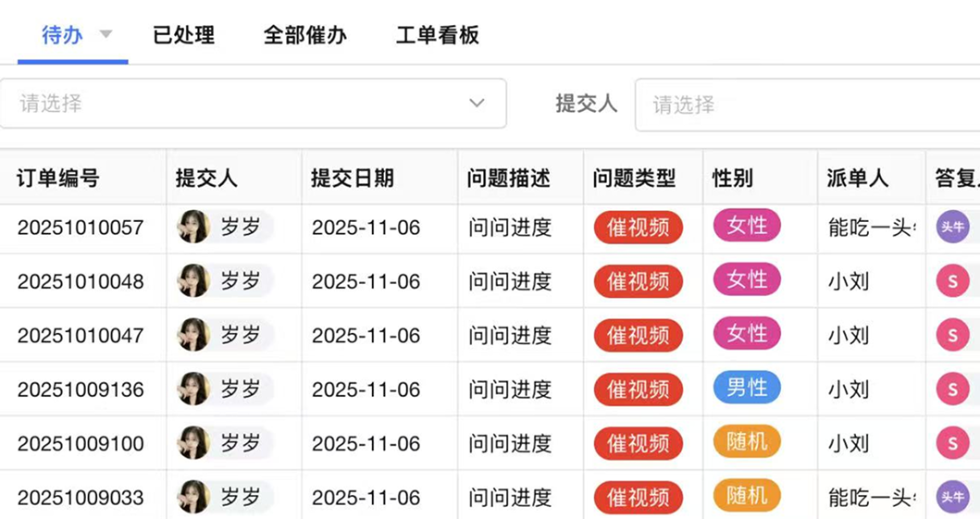Select order number 20251010048
The width and height of the screenshot is (980, 519).
pyautogui.click(x=81, y=281)
